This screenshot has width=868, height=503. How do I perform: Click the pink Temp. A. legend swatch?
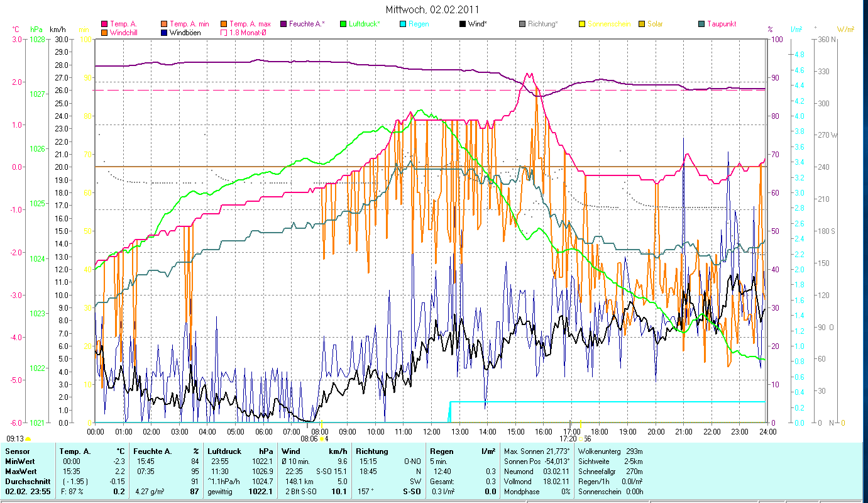tap(104, 25)
